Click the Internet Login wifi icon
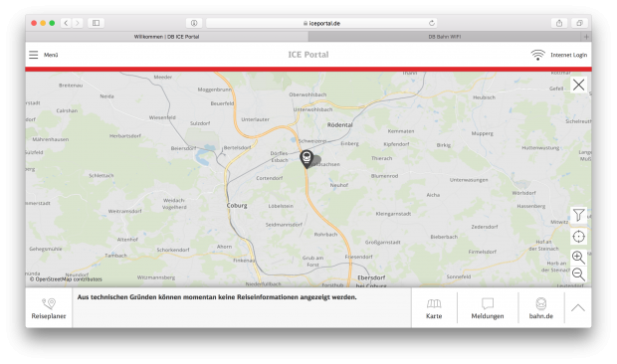The height and width of the screenshot is (364, 617). [x=538, y=55]
